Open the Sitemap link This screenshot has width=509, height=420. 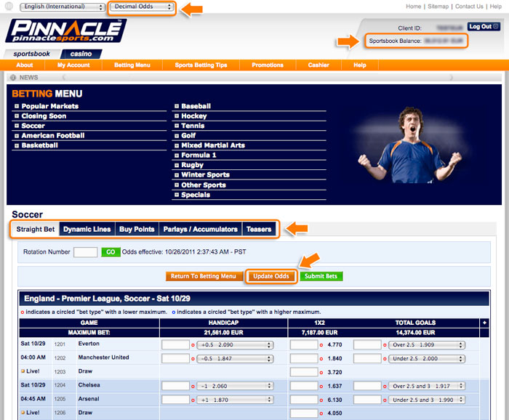(438, 7)
